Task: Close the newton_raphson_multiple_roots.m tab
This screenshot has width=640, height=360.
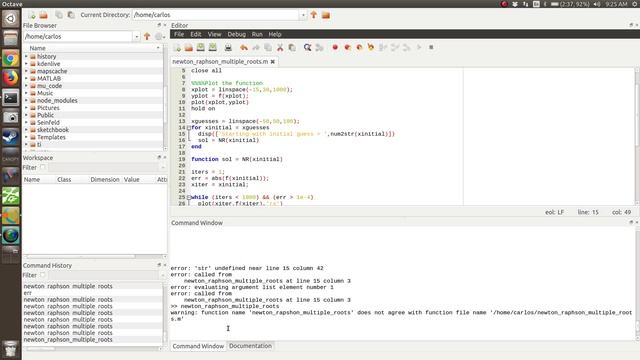Action: coord(273,62)
